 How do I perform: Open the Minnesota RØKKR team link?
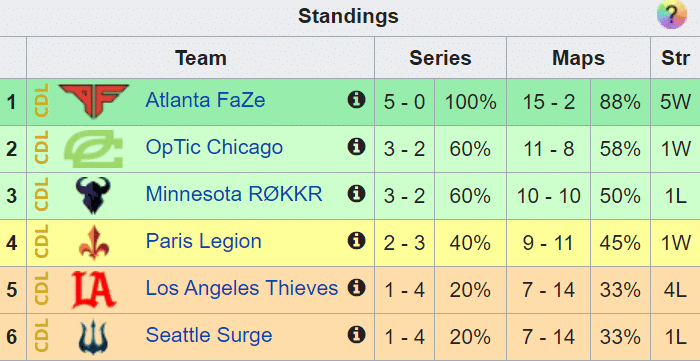(x=234, y=194)
